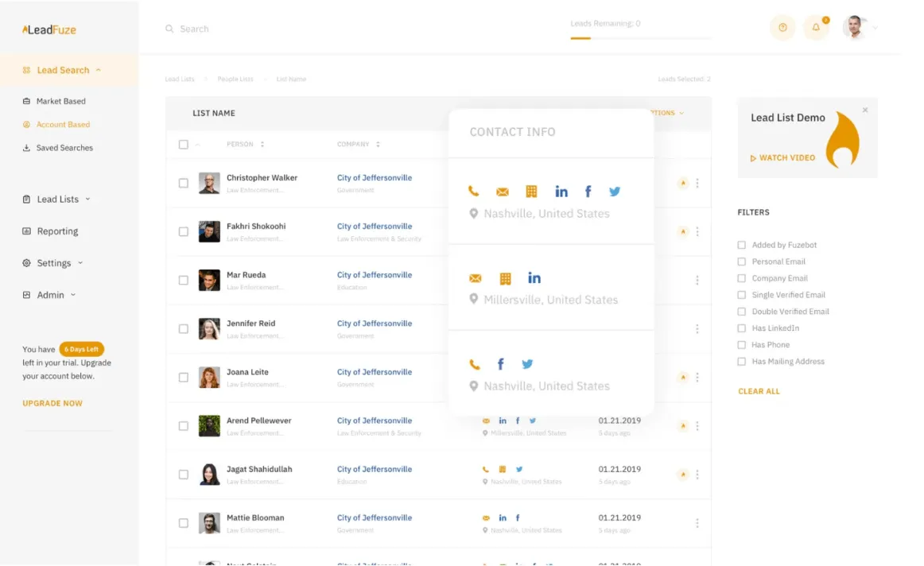Viewport: 924px width, 566px height.
Task: Click the email icon in Arend Pellewever's row
Action: (486, 421)
